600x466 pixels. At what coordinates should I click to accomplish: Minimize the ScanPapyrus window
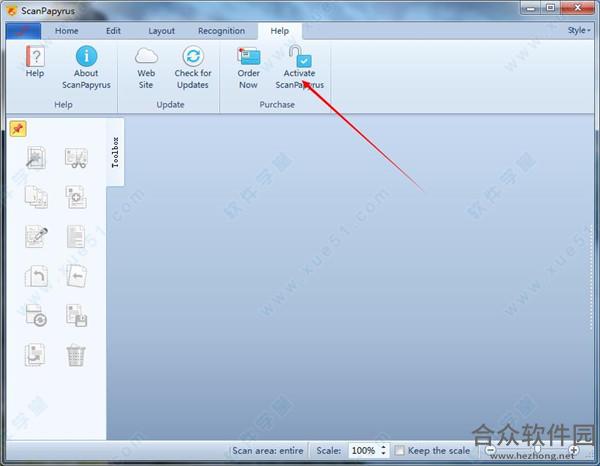pyautogui.click(x=531, y=8)
